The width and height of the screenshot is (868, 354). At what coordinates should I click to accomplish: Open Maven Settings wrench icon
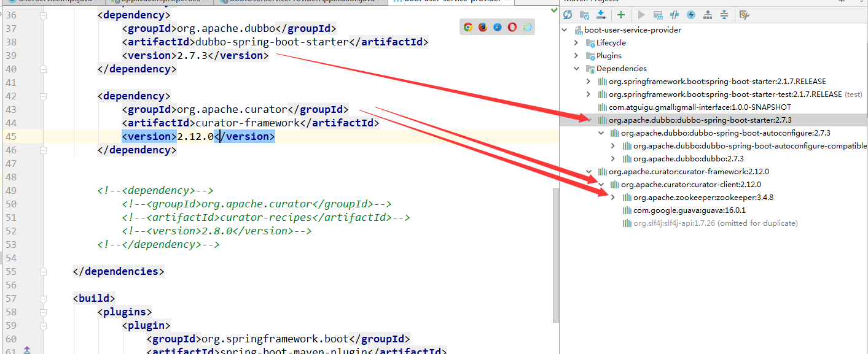click(745, 15)
